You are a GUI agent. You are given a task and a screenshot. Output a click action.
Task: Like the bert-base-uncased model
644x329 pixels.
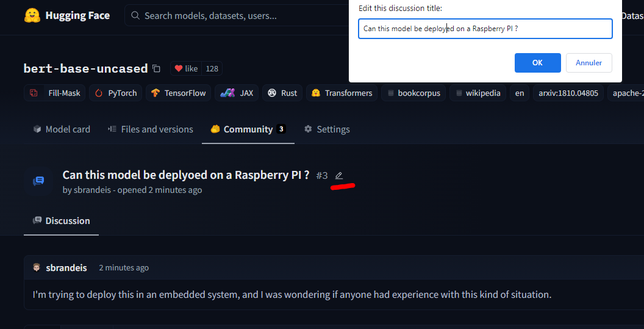point(186,68)
